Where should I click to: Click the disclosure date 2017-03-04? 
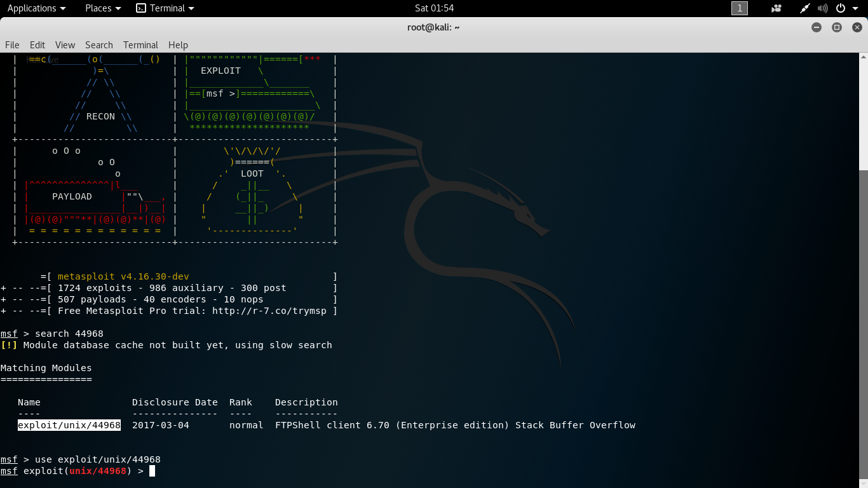pyautogui.click(x=161, y=425)
